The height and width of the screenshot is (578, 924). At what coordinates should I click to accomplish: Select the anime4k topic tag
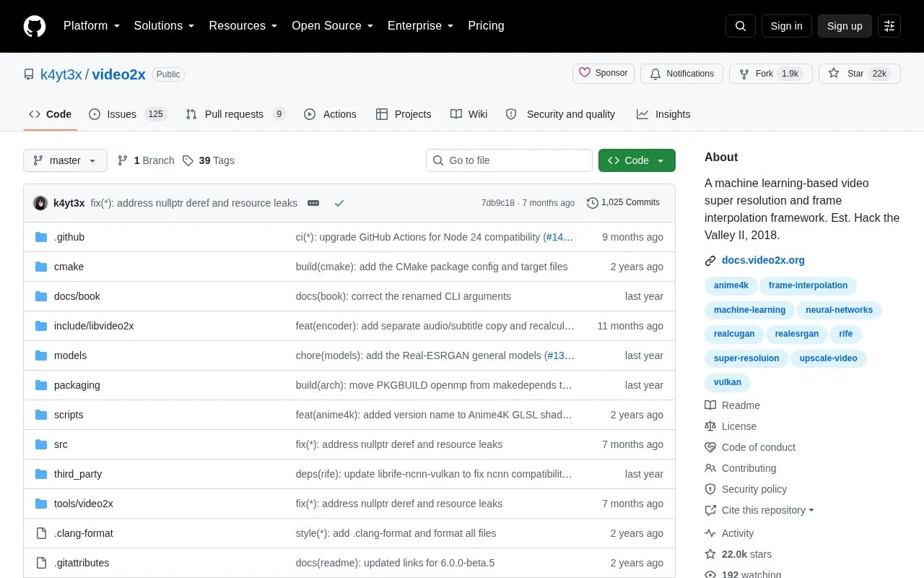pos(731,285)
